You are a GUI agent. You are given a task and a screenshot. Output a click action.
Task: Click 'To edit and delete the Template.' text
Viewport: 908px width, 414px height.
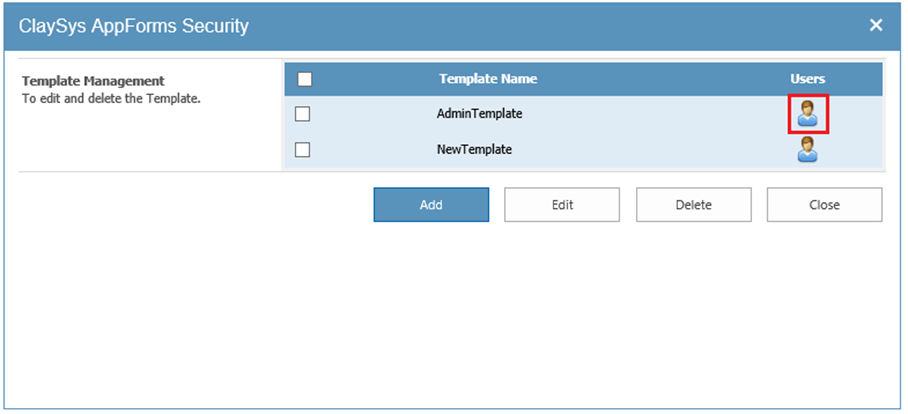tap(111, 98)
